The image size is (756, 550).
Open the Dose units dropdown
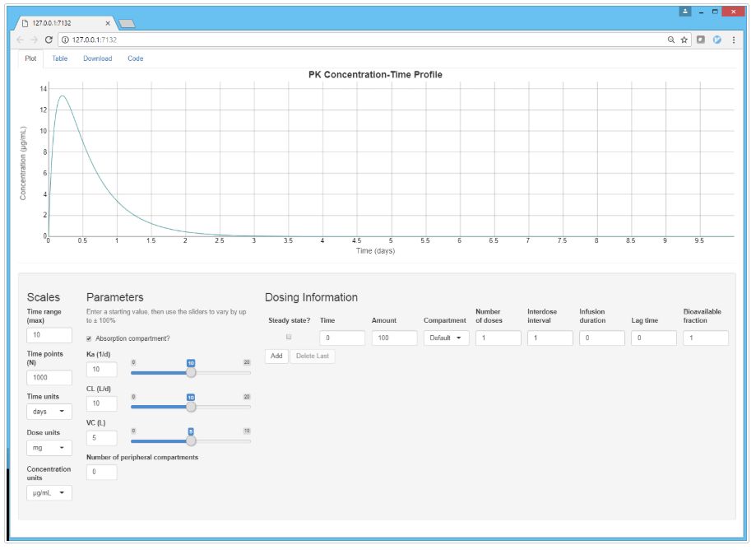click(49, 448)
